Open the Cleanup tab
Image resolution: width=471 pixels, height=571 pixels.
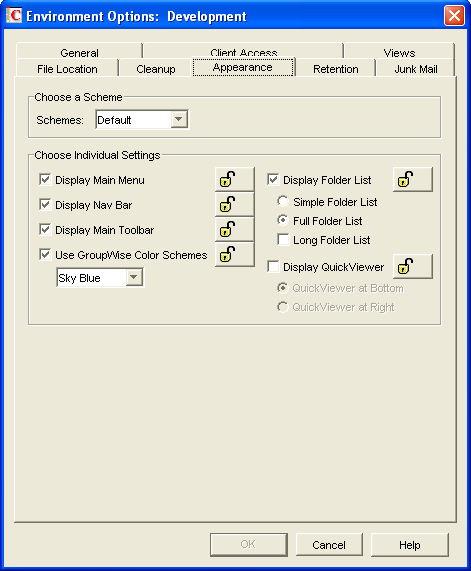point(156,68)
